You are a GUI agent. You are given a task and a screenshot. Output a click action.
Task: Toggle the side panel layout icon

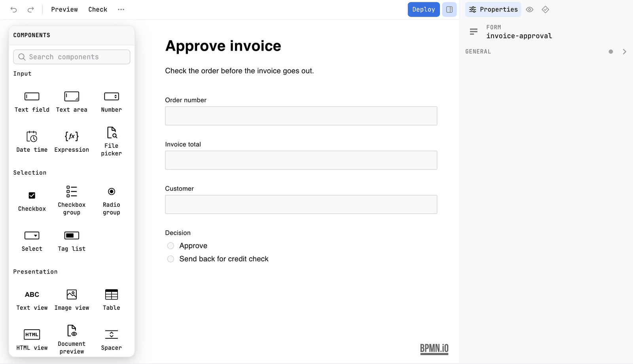[449, 9]
